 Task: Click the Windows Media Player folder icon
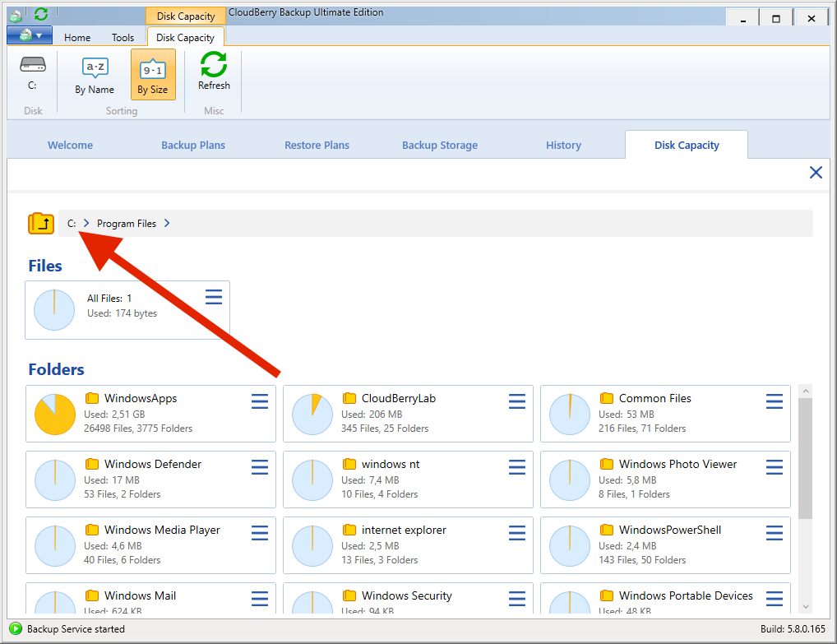tap(92, 529)
